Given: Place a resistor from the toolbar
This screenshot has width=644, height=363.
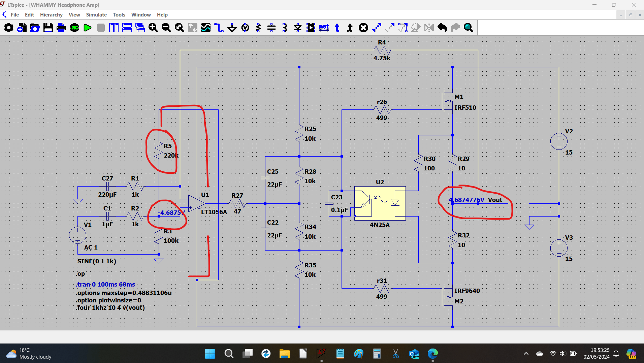Looking at the screenshot, I should coord(258,28).
